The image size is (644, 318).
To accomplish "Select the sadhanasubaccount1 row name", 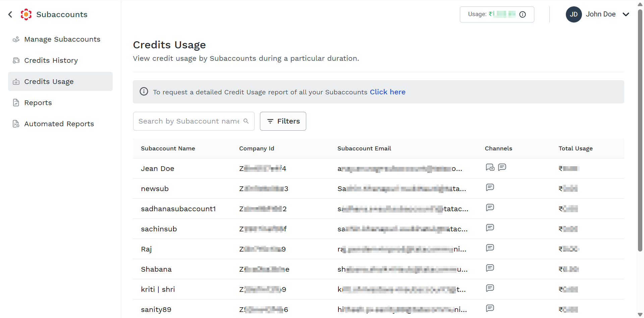I will [x=178, y=209].
